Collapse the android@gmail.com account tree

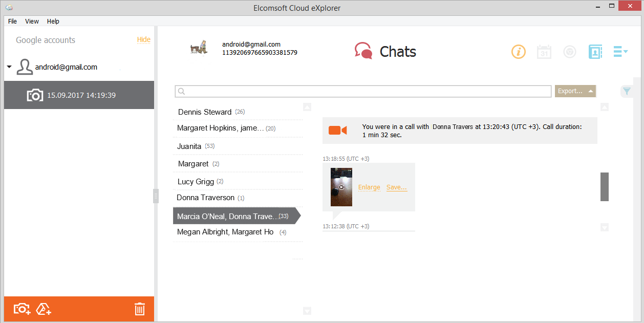coord(9,67)
